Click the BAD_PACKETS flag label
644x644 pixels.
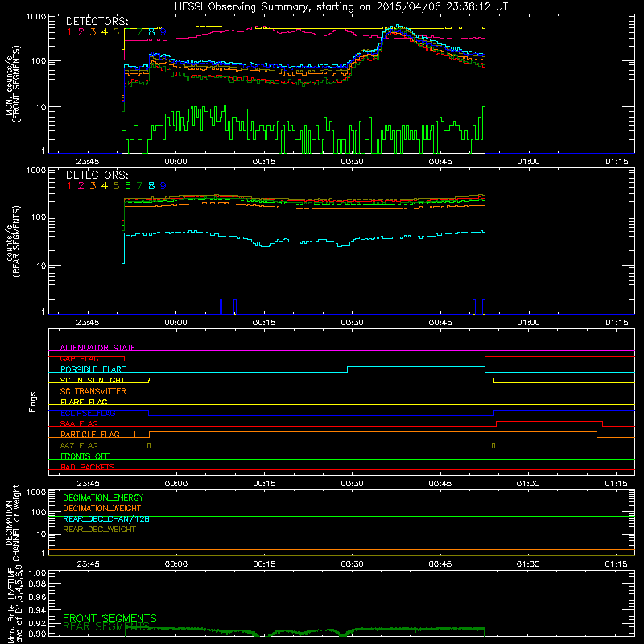pos(88,467)
